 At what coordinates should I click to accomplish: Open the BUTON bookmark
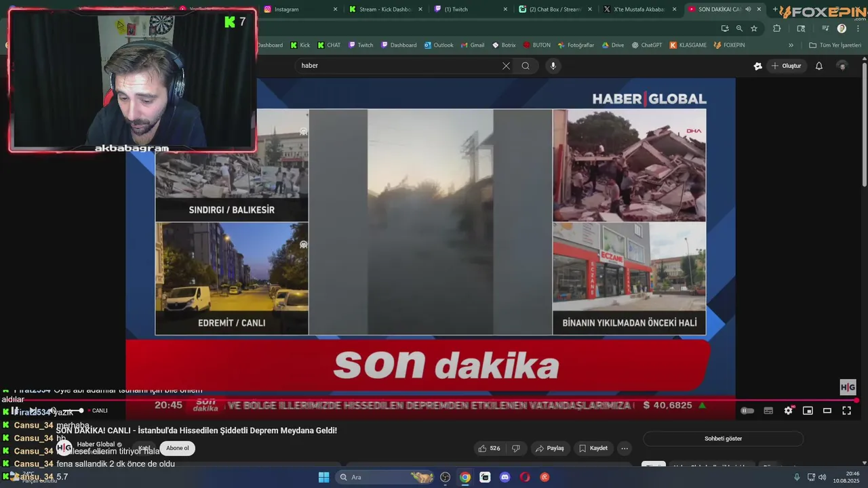click(x=536, y=45)
